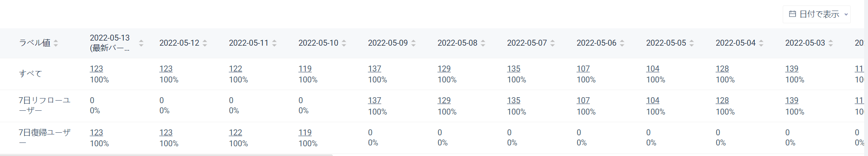Sort the 2022-05-04 column
868x156 pixels.
click(761, 43)
